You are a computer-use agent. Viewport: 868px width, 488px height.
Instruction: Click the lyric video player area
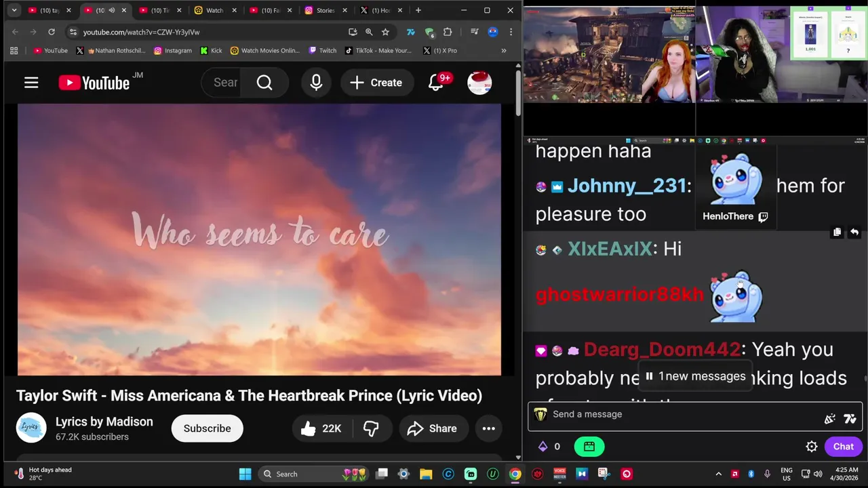click(259, 239)
